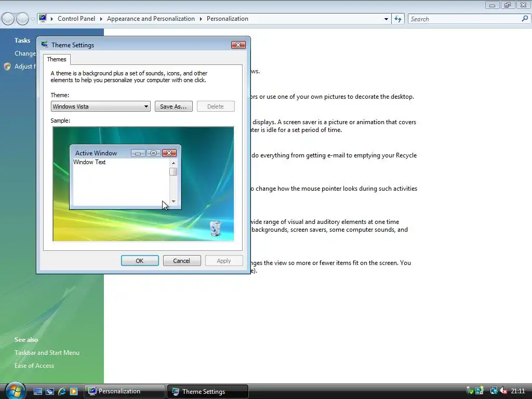
Task: Click Appearance and Personalization breadcrumb
Action: 151,19
